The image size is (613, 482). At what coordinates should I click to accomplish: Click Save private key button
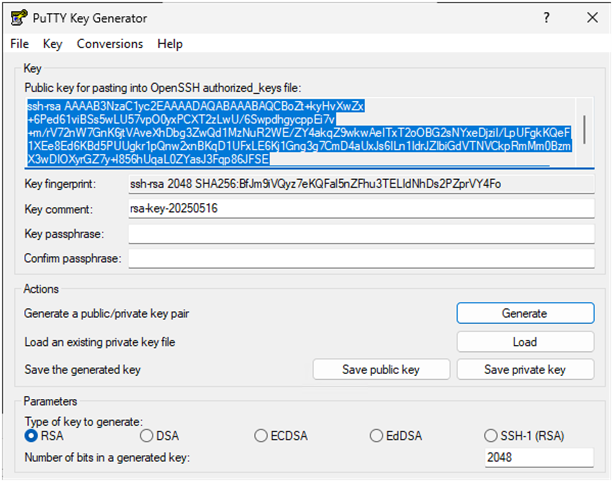(x=525, y=369)
